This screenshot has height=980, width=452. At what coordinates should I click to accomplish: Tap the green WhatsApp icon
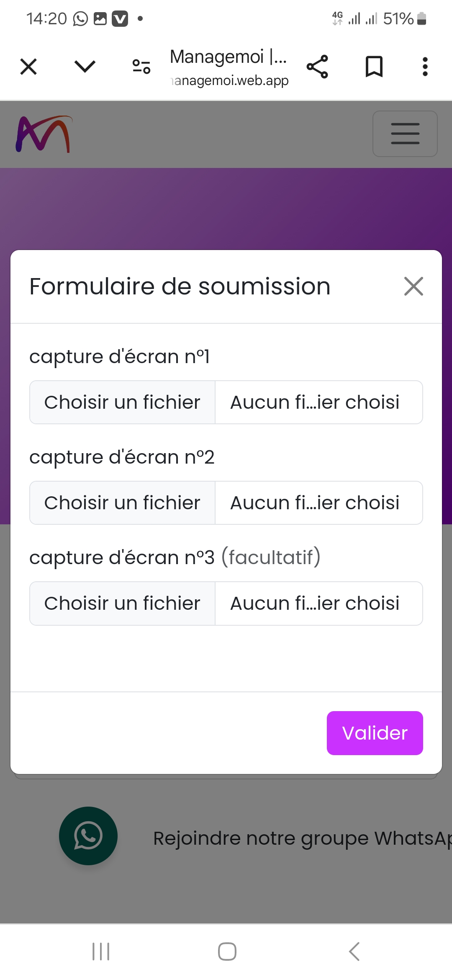(88, 836)
